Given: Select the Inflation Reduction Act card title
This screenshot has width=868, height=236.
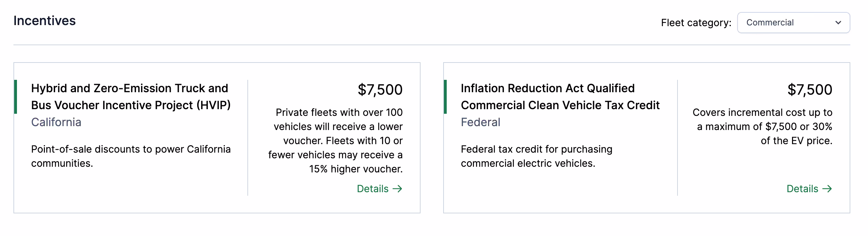Looking at the screenshot, I should click(560, 96).
